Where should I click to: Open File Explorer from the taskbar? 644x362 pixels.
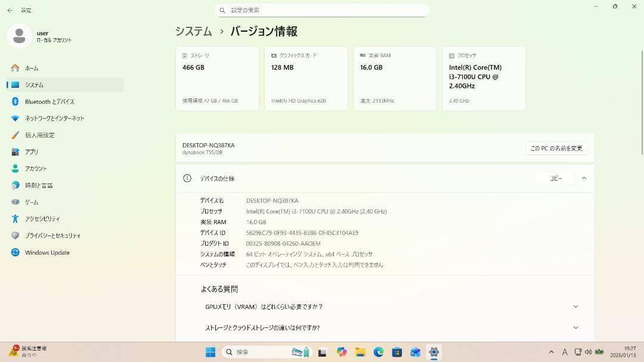(x=359, y=352)
